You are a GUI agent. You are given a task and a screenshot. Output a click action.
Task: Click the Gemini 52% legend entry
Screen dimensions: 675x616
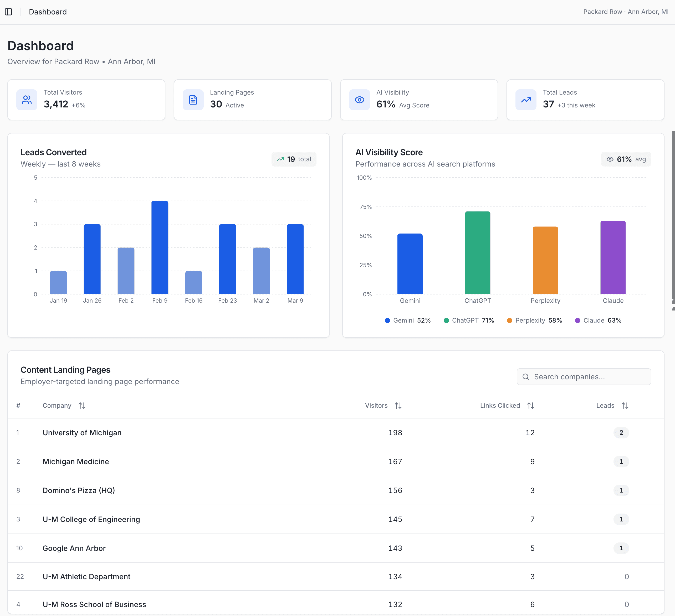(407, 320)
